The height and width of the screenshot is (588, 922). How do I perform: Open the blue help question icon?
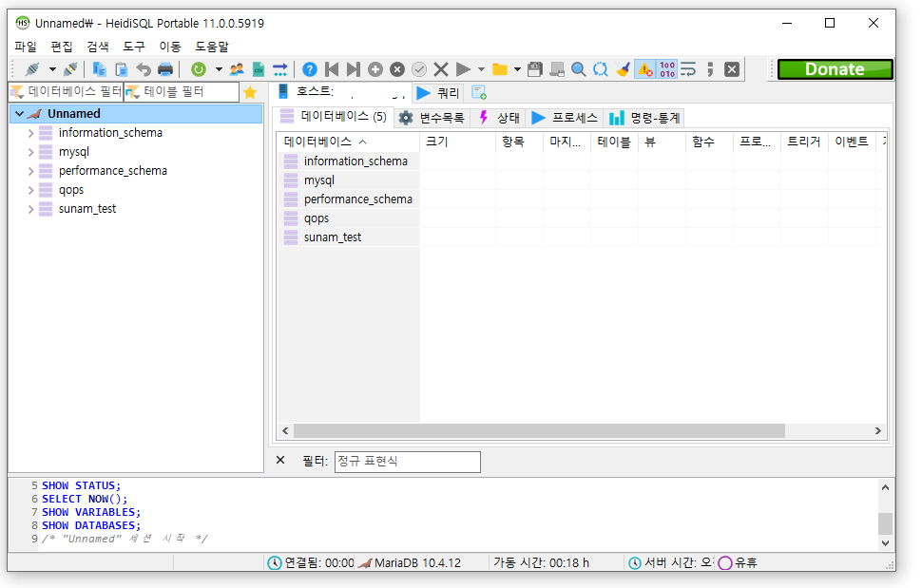tap(310, 69)
